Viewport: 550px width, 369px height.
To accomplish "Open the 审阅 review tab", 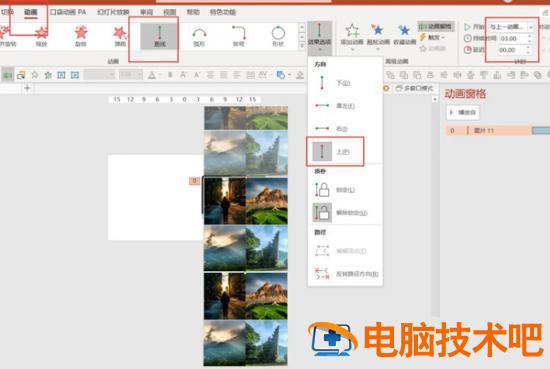I will point(146,12).
